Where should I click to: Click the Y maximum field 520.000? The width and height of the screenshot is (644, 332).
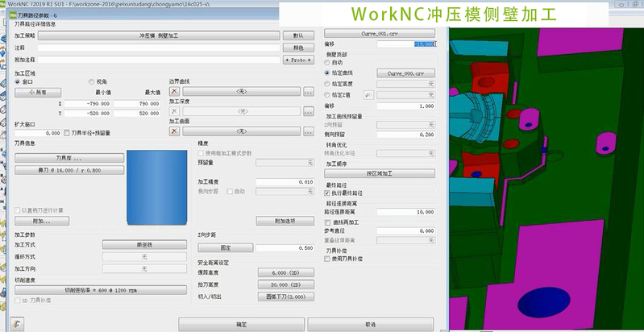137,114
